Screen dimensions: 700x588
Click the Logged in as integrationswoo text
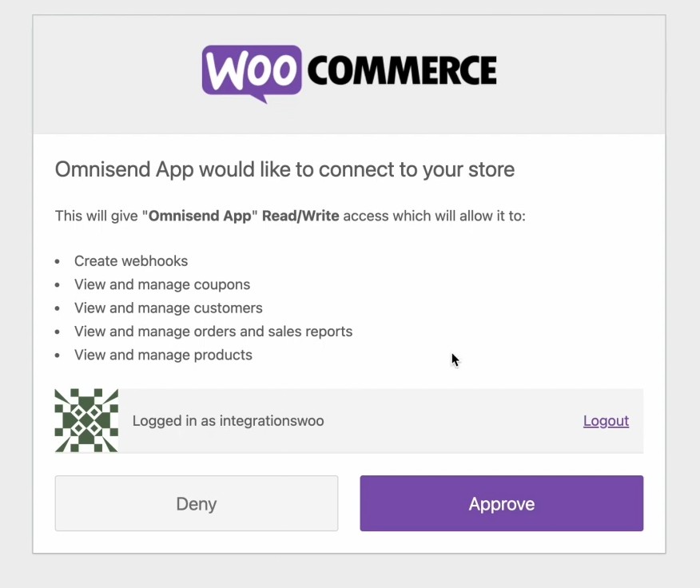(x=228, y=420)
